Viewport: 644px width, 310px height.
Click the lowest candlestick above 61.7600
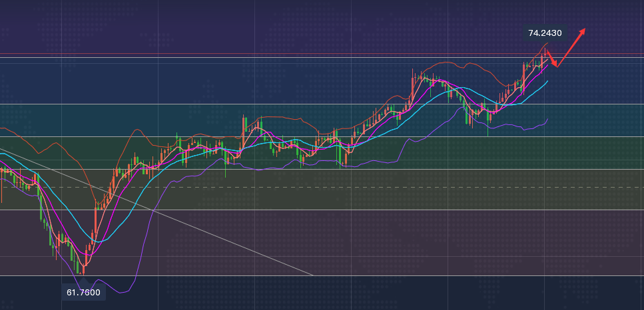pyautogui.click(x=83, y=267)
